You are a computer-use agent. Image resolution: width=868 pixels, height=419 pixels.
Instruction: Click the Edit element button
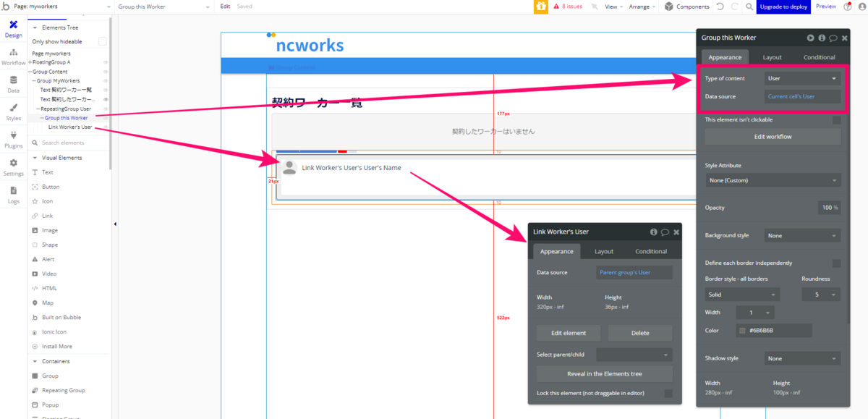click(x=569, y=333)
